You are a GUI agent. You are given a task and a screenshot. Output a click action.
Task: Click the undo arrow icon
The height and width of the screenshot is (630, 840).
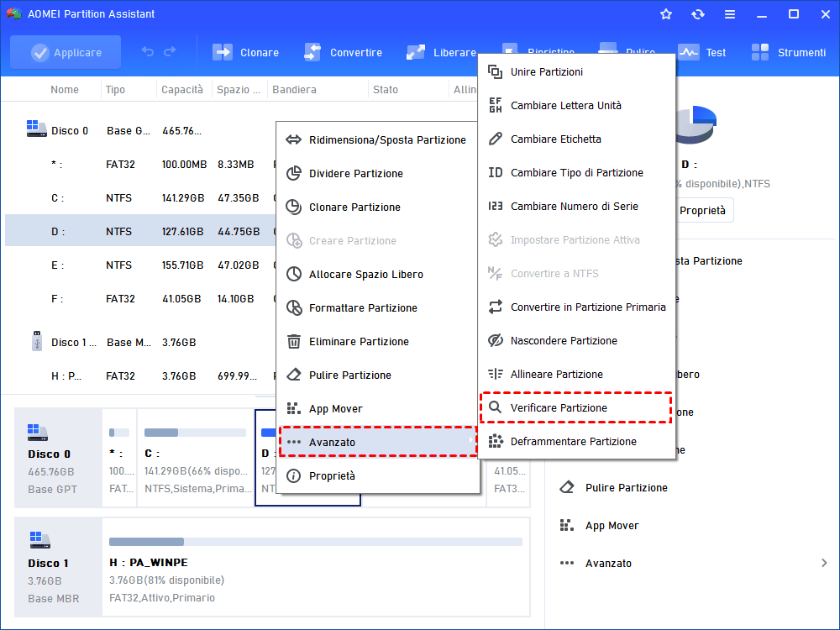[x=147, y=52]
